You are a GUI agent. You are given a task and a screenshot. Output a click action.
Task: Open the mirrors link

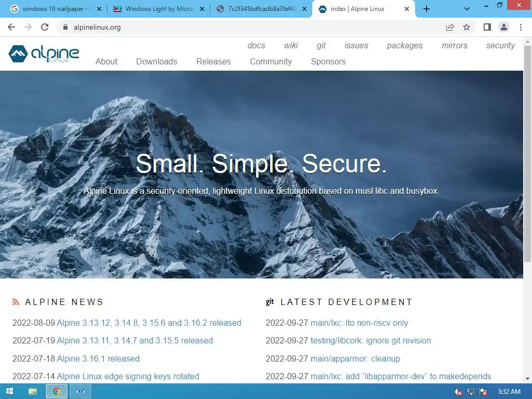[x=454, y=46]
